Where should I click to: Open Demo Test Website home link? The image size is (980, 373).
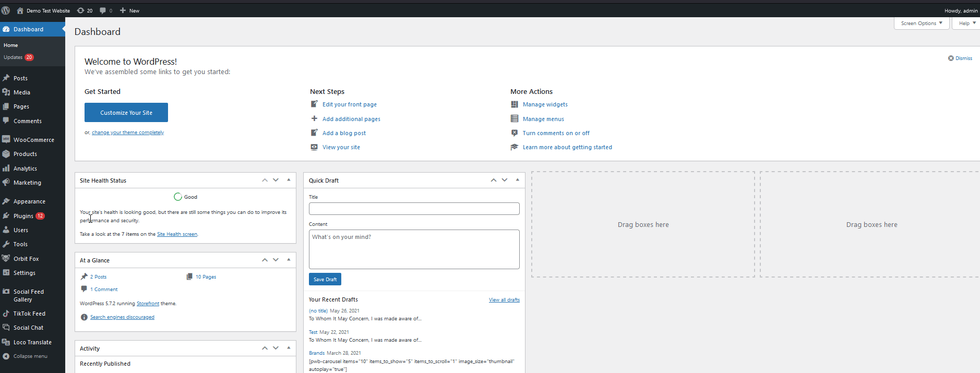tap(43, 10)
